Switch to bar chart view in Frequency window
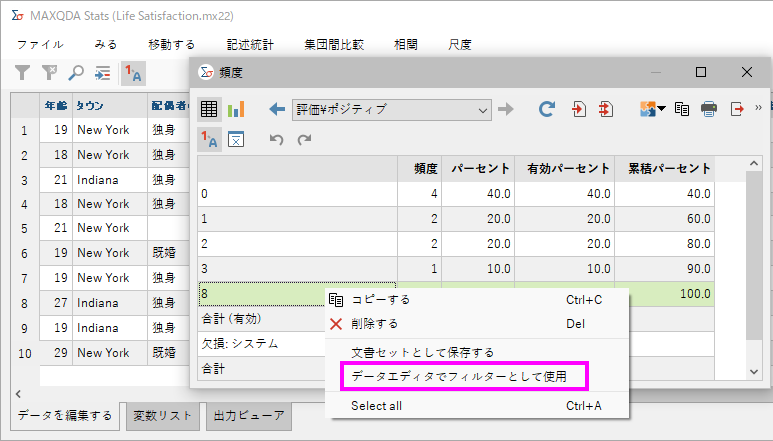773x441 pixels. 236,109
